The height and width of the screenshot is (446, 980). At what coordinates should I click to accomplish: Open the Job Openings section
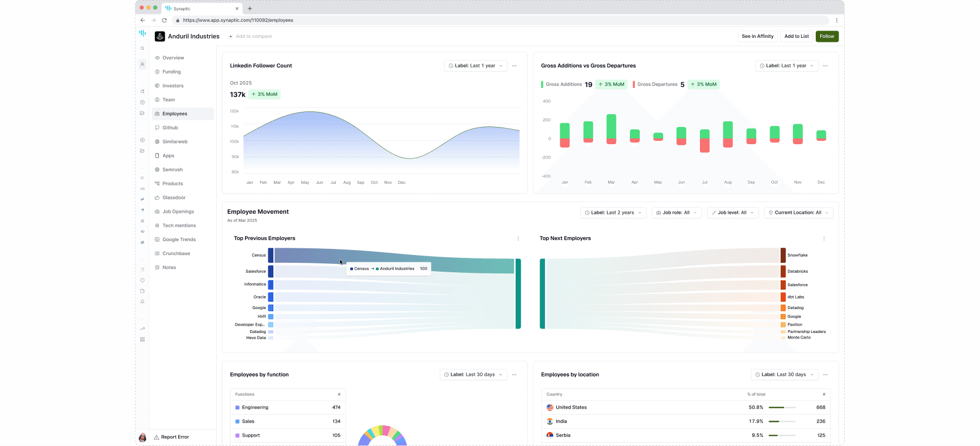183,212
